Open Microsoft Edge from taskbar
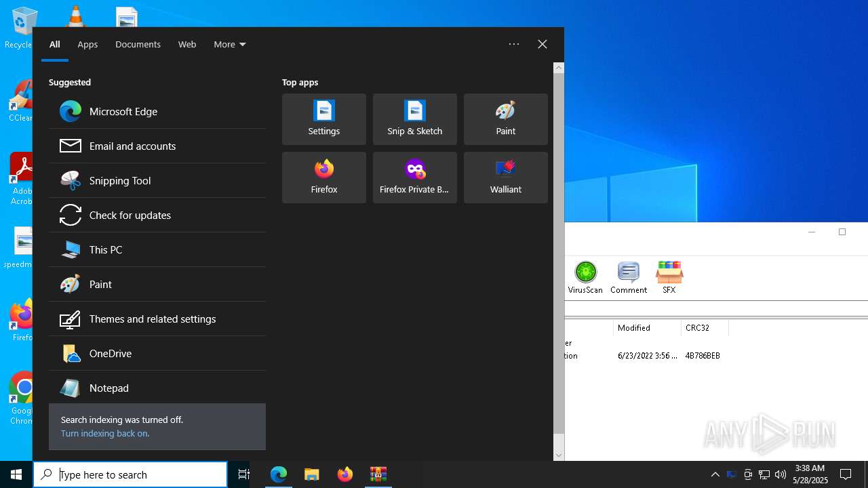 pos(279,474)
